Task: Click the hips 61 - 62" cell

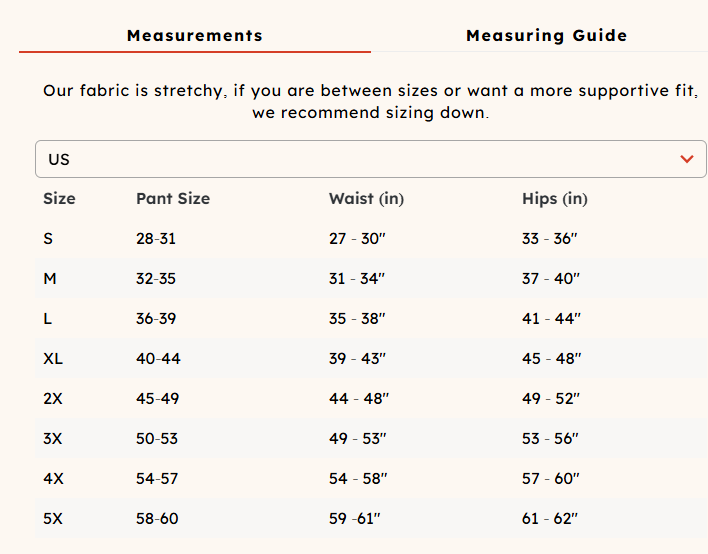Action: pos(550,519)
